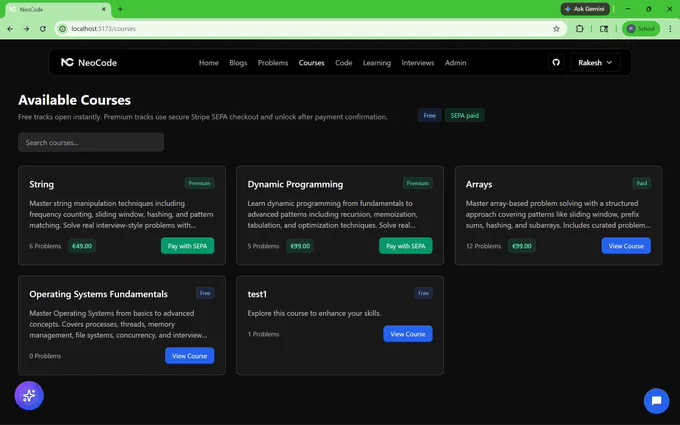Viewport: 680px width, 425px height.
Task: Click the test1 course title
Action: pos(257,294)
